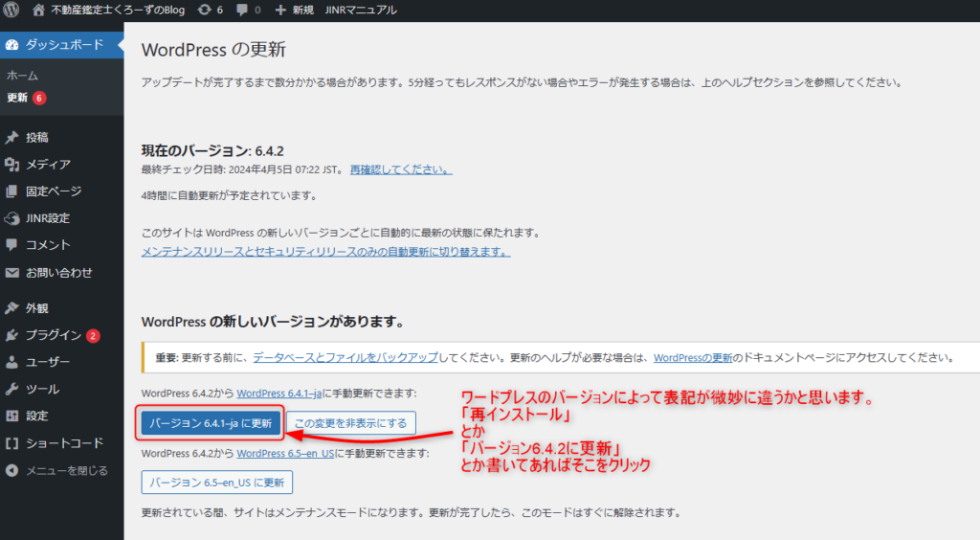Screen dimensions: 980x540
Task: Open 不動産鑑定士くろーずのBlog site name
Action: tap(118, 10)
